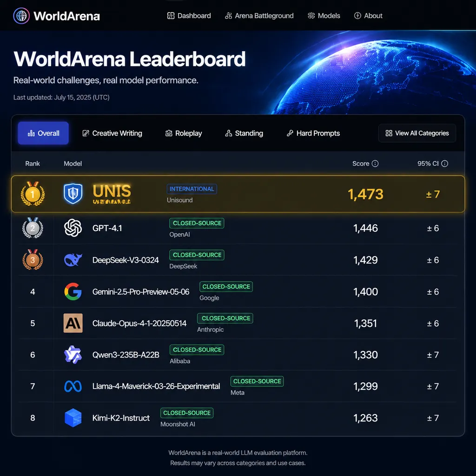
Task: Click CLOSED-SOURCE badge for Gemini
Action: pos(226,286)
